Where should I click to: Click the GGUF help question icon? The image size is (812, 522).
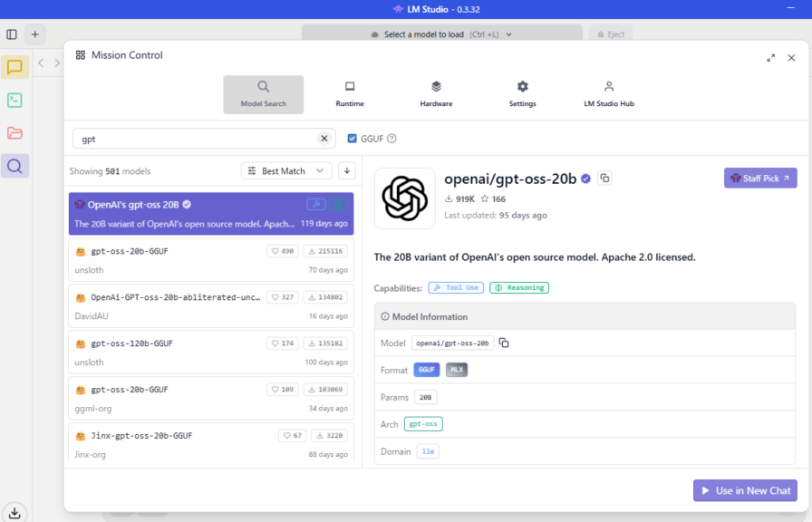[391, 139]
